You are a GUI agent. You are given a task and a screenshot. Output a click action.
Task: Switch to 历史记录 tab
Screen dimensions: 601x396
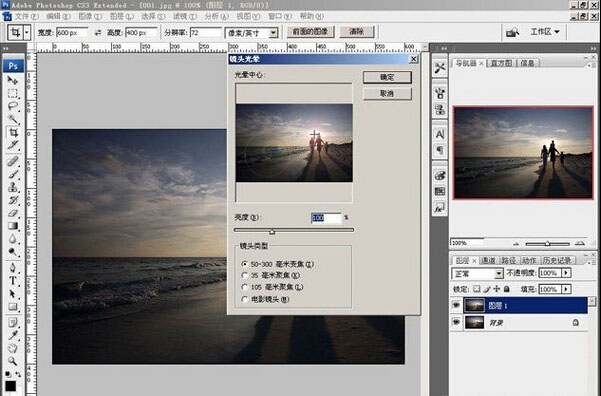[557, 261]
